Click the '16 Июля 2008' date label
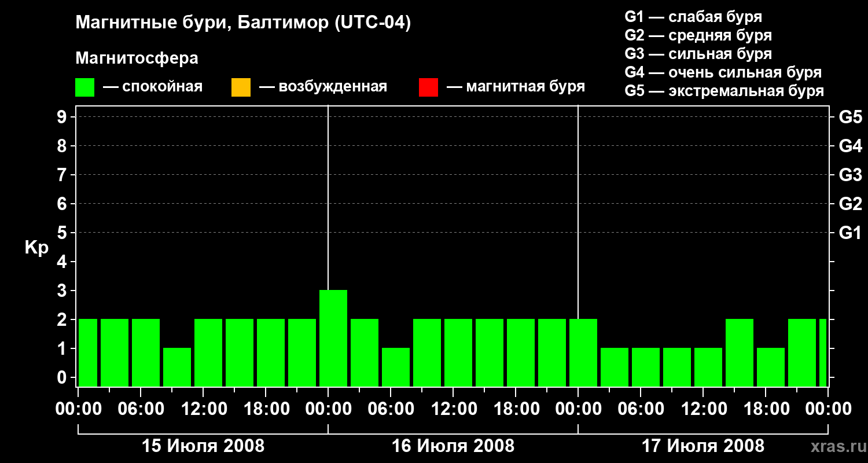This screenshot has height=463, width=868. (453, 446)
